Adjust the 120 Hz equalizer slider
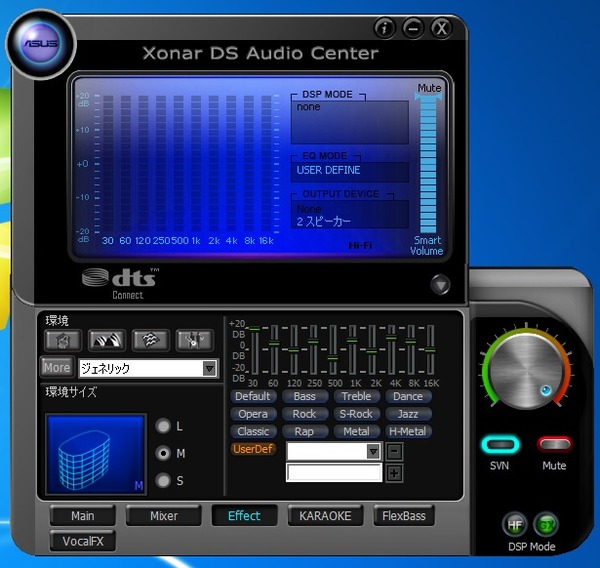 tap(293, 349)
